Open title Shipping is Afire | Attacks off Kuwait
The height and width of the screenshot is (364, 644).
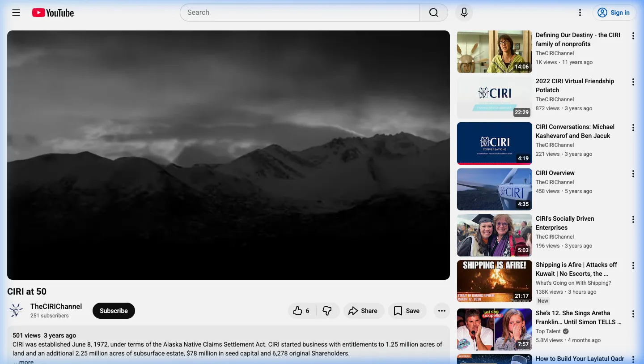pyautogui.click(x=576, y=269)
